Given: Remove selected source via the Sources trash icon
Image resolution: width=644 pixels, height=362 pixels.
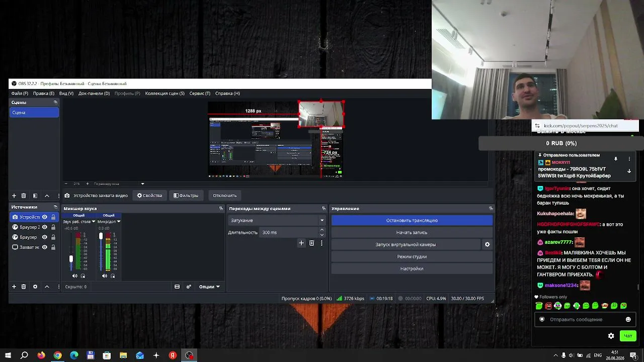Looking at the screenshot, I should click(x=24, y=287).
